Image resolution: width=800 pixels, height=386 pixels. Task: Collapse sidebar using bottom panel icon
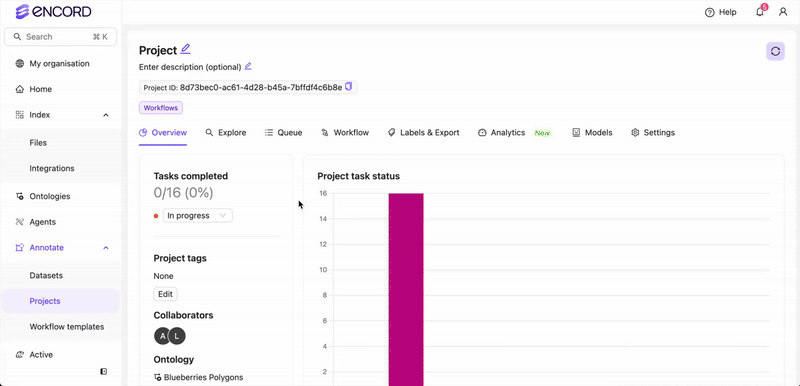(x=104, y=372)
